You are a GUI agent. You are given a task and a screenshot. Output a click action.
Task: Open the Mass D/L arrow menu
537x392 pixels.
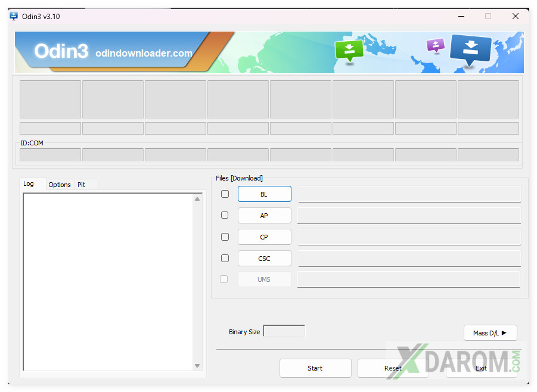point(490,333)
